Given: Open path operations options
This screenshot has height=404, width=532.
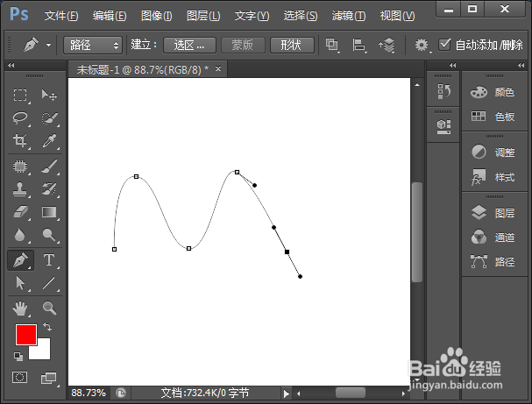Looking at the screenshot, I should point(332,45).
